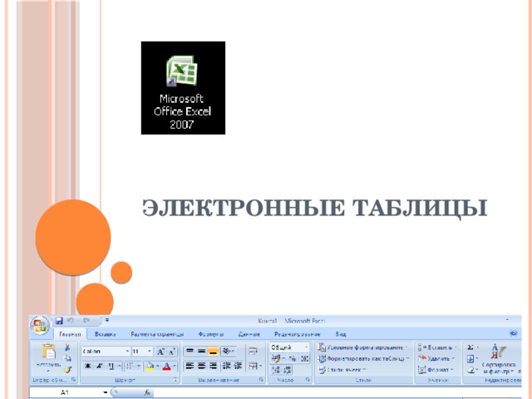The height and width of the screenshot is (399, 532).
Task: Decrease font size with small A
Action: (172, 352)
